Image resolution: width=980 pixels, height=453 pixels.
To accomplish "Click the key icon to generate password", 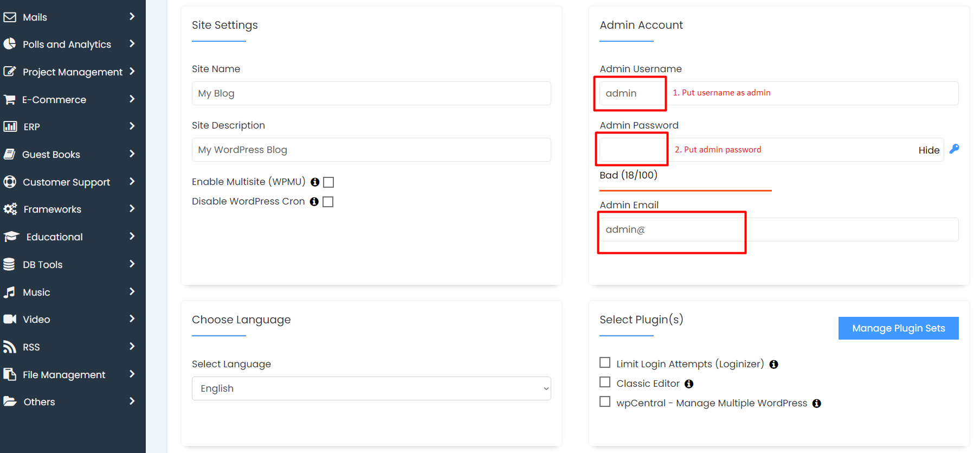I will coord(954,149).
